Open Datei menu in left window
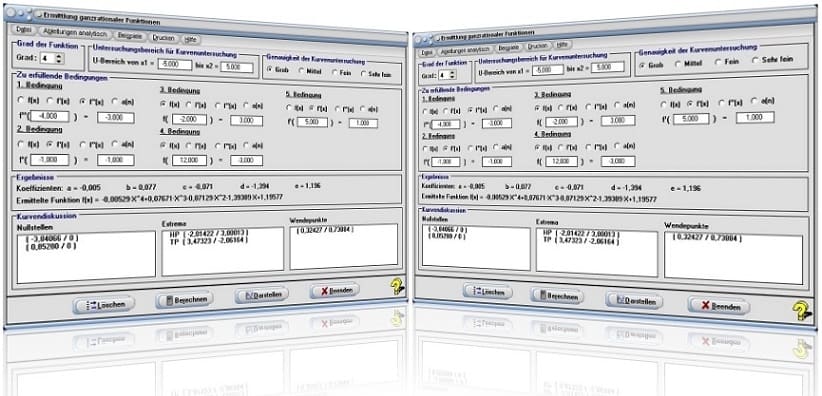 click(x=24, y=29)
